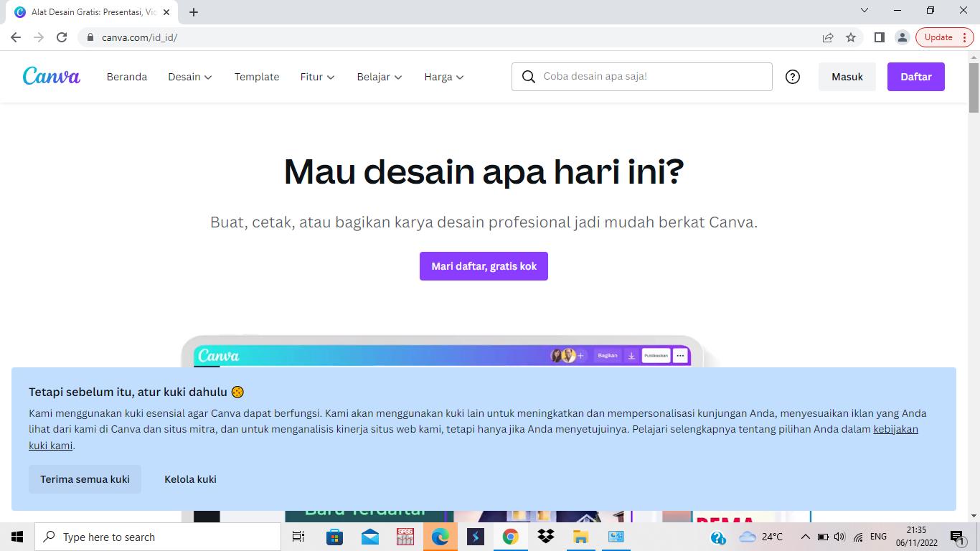
Task: Bookmark this page with the star icon
Action: (x=851, y=37)
